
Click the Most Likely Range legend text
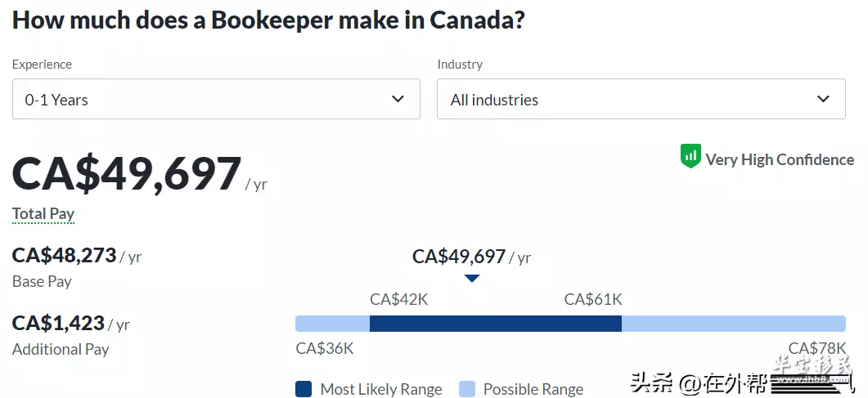(380, 389)
